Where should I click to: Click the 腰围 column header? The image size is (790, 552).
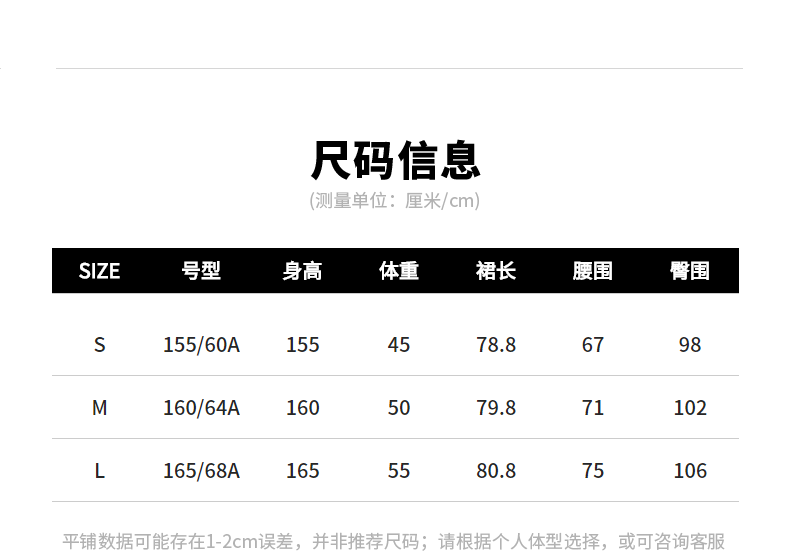coord(592,271)
